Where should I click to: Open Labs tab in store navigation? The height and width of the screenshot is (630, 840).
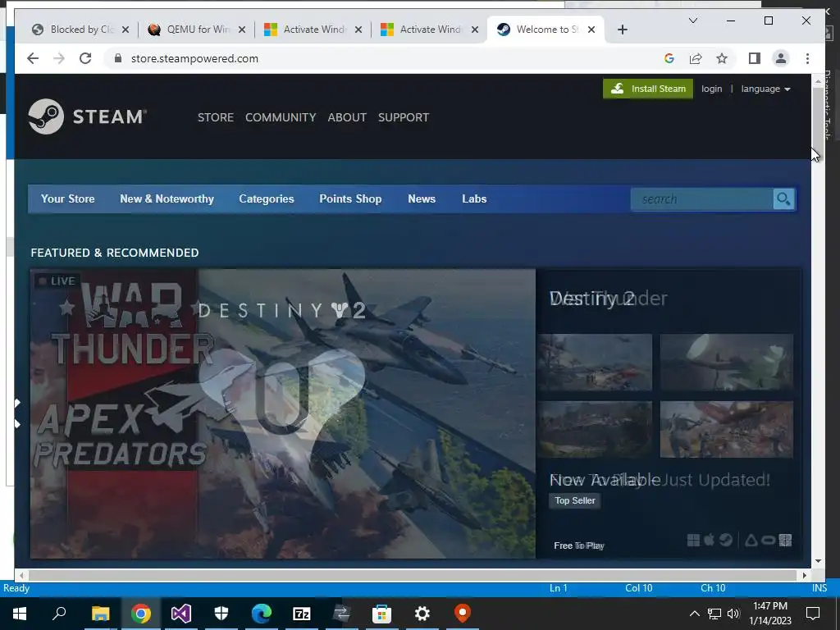(x=474, y=199)
